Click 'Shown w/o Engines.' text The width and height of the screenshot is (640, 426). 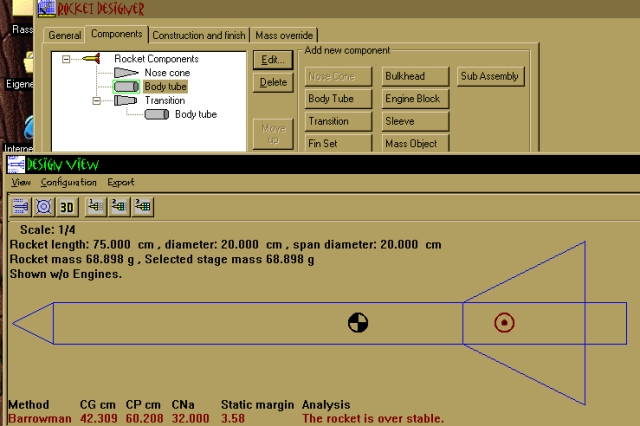(66, 274)
